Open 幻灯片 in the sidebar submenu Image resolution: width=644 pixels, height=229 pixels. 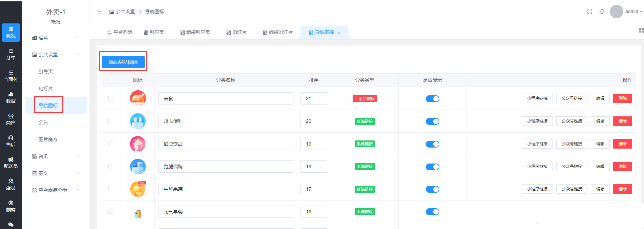46,89
